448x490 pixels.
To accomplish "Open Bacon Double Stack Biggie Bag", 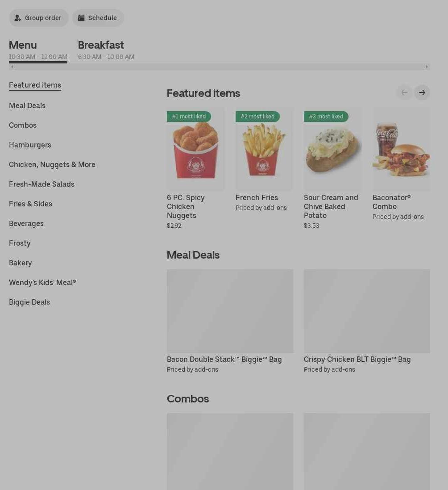I will click(x=230, y=321).
